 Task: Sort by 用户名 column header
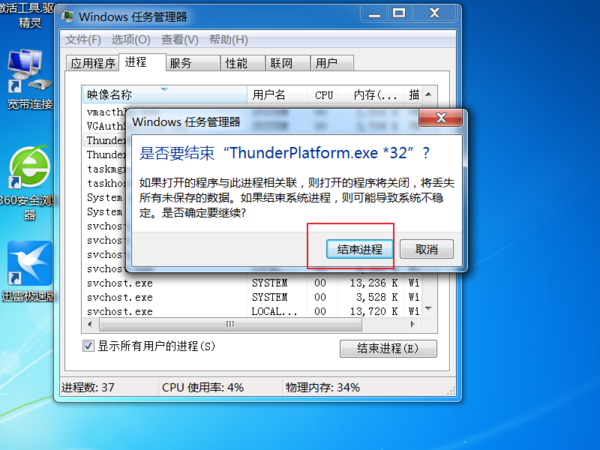coord(277,95)
